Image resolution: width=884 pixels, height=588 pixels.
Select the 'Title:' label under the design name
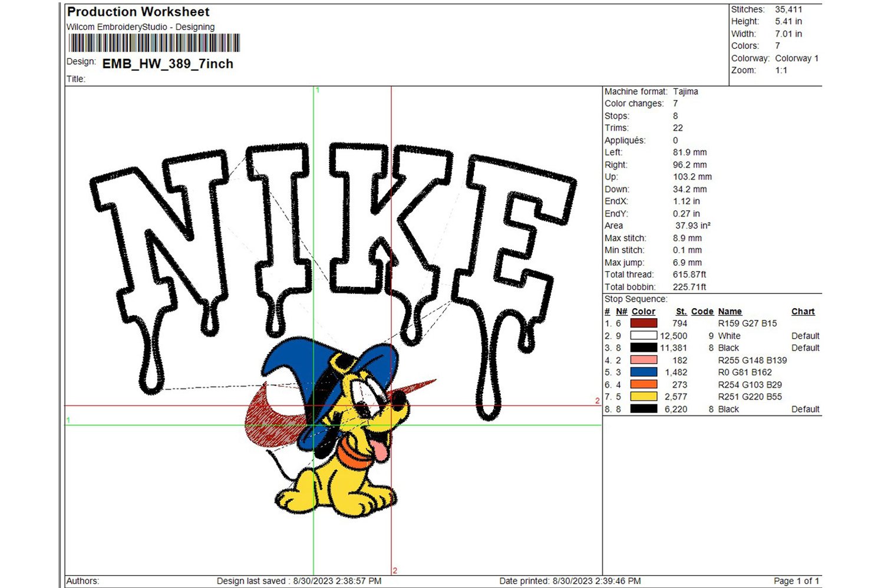[76, 79]
